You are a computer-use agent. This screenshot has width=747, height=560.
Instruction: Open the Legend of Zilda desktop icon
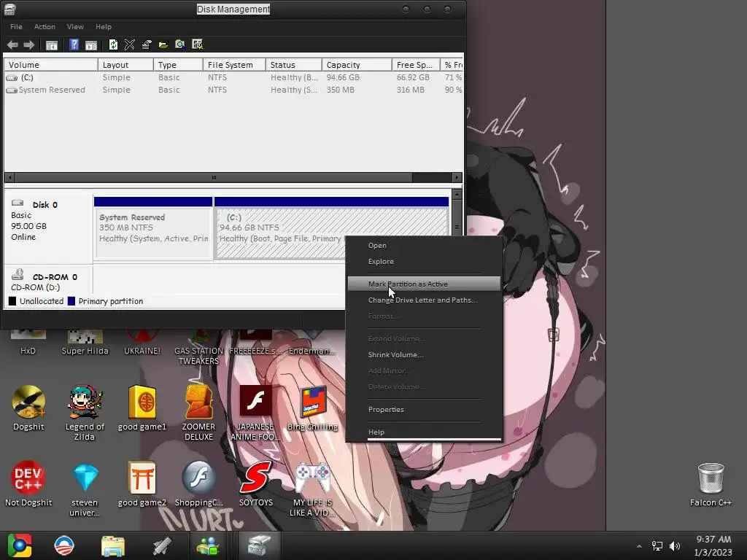(85, 413)
